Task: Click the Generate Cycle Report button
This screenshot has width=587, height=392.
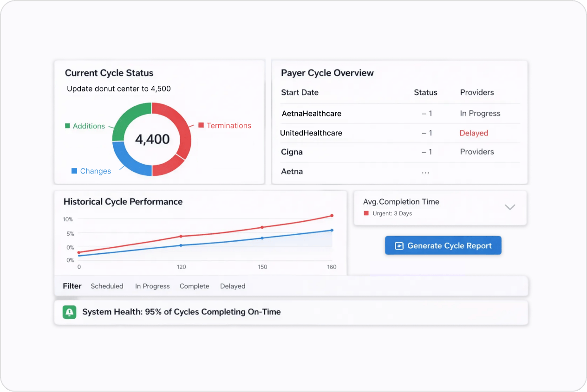Action: 443,245
